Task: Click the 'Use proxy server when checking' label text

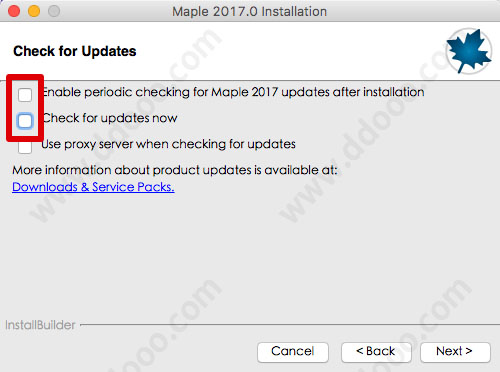Action: pyautogui.click(x=168, y=144)
